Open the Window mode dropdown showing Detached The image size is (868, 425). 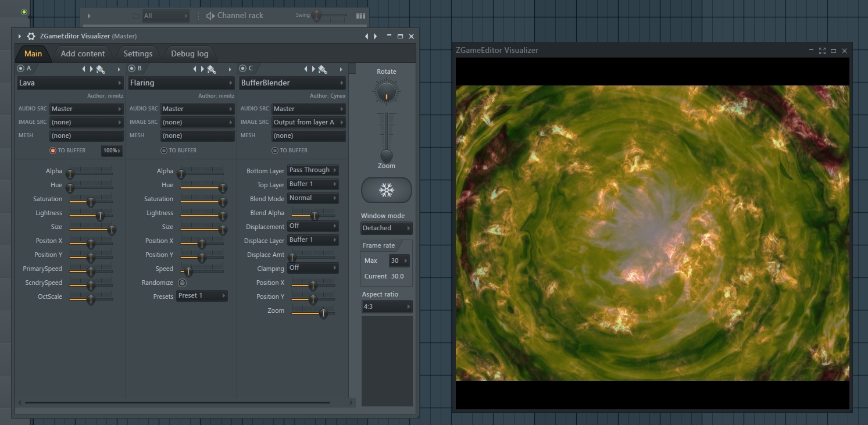(386, 228)
